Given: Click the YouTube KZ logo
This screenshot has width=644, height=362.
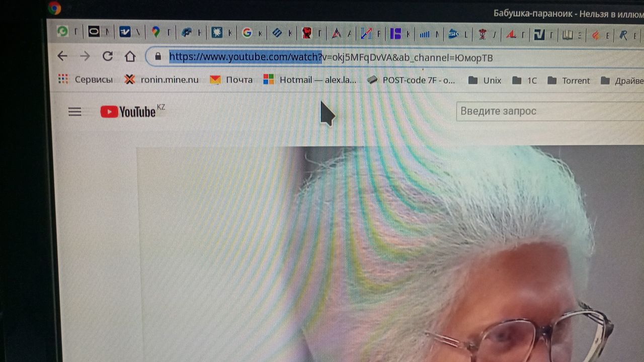Looking at the screenshot, I should tap(132, 111).
